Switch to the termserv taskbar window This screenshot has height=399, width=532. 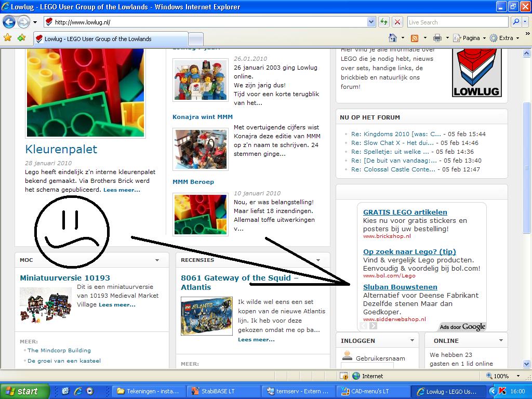click(x=298, y=391)
